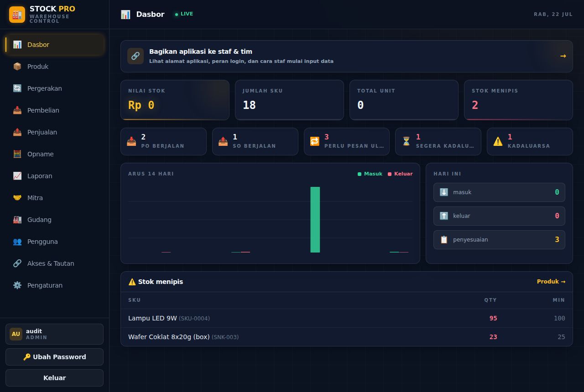Click the Akses & Tautan link icon
Image resolution: width=584 pixels, height=392 pixels.
pyautogui.click(x=17, y=263)
